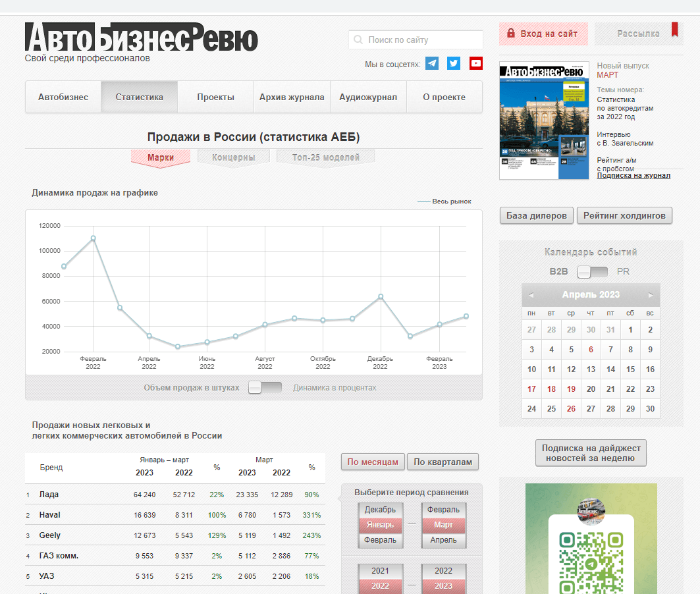Viewport: 700px width, 594px height.
Task: Open the Архив журнала menu item
Action: (292, 97)
